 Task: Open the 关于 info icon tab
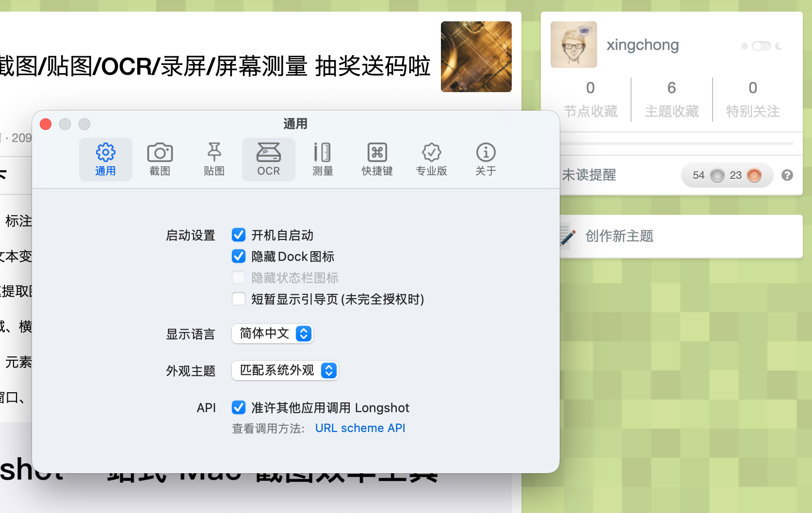(486, 160)
